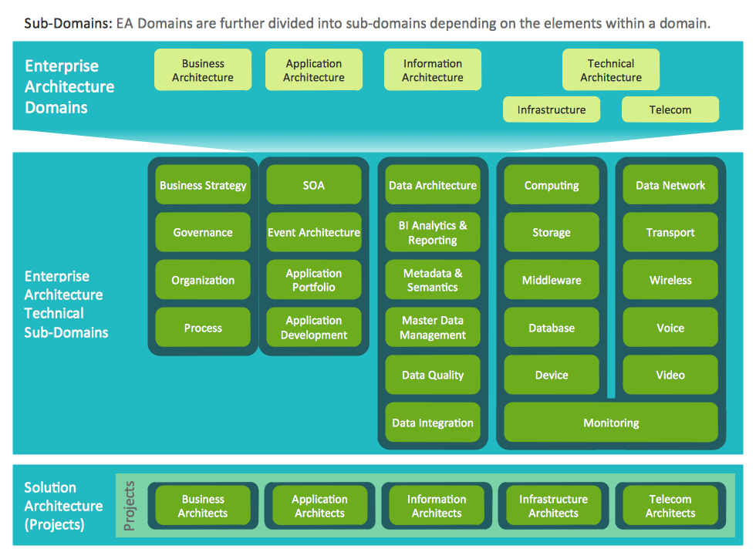Click the SOA box

tap(314, 185)
